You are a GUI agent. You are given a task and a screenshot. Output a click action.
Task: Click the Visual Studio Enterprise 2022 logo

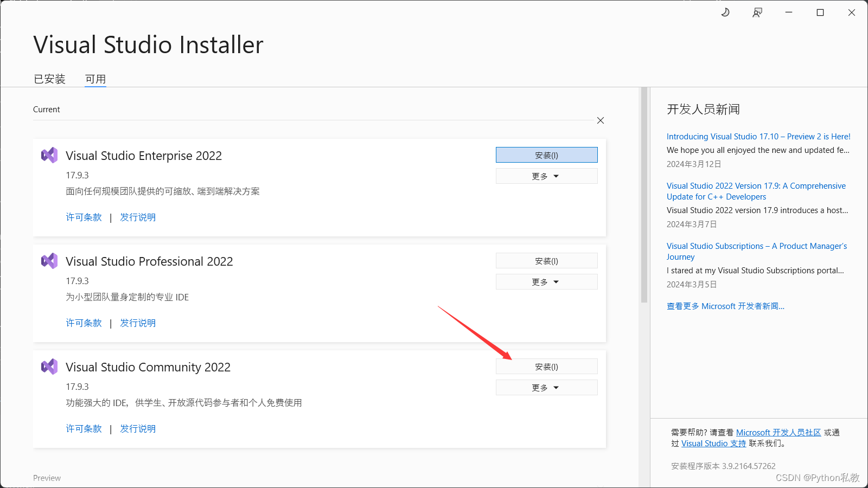(49, 155)
